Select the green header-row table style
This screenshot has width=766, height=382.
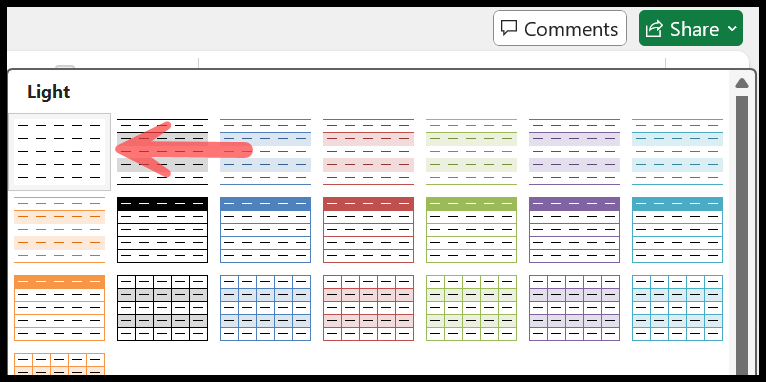coord(471,230)
